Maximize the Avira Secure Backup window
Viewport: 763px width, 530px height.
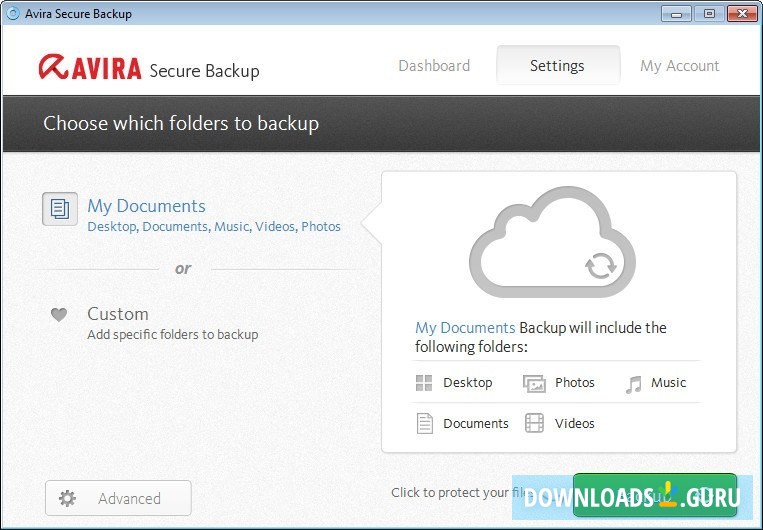coord(709,14)
